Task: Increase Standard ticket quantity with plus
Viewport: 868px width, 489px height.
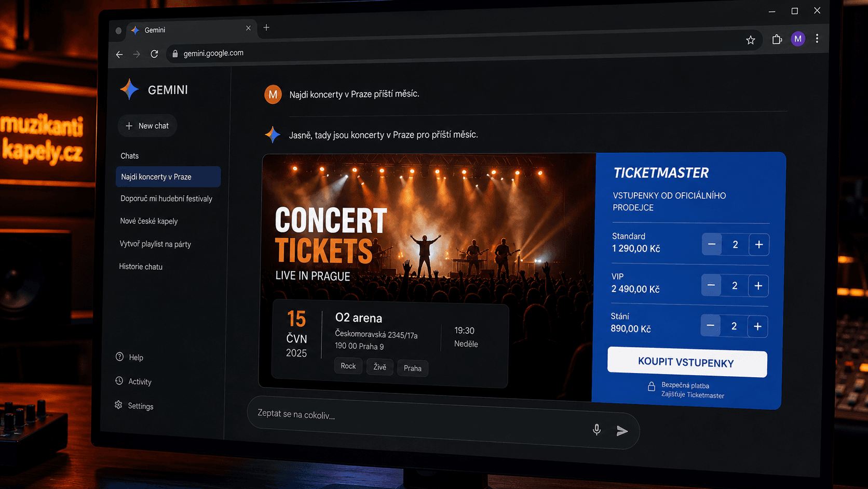Action: [759, 245]
